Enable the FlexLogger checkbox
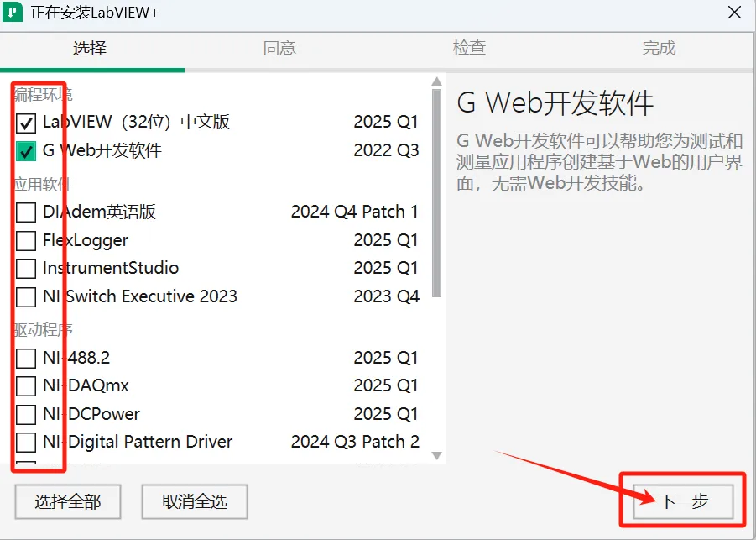Image resolution: width=756 pixels, height=540 pixels. [x=26, y=240]
